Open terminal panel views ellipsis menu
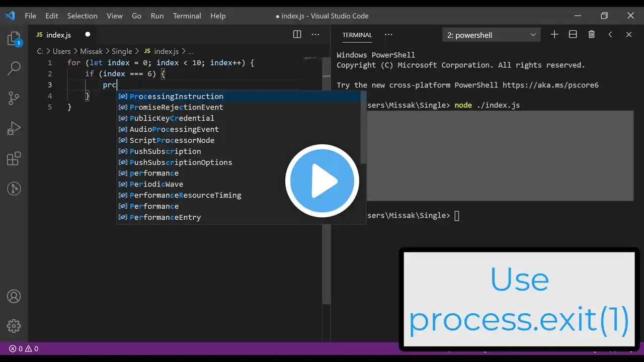Viewport: 644px width, 362px height. 388,35
